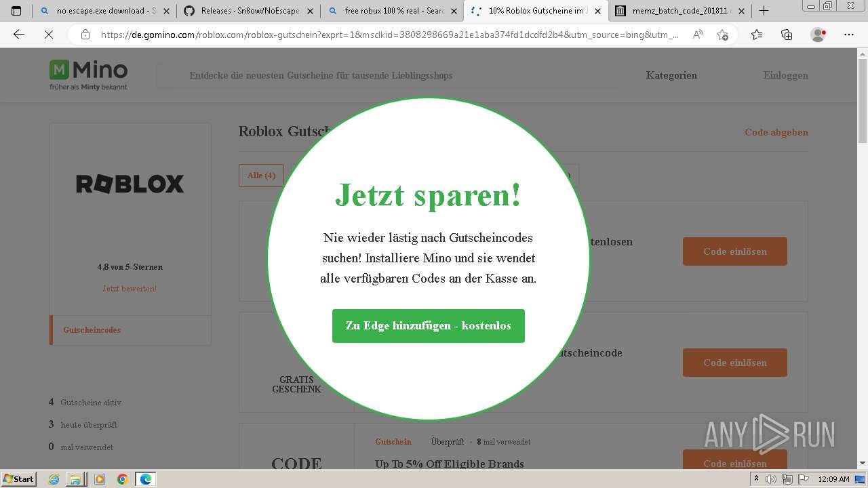Open Windows Media Player from taskbar
The width and height of the screenshot is (868, 488).
point(100,479)
